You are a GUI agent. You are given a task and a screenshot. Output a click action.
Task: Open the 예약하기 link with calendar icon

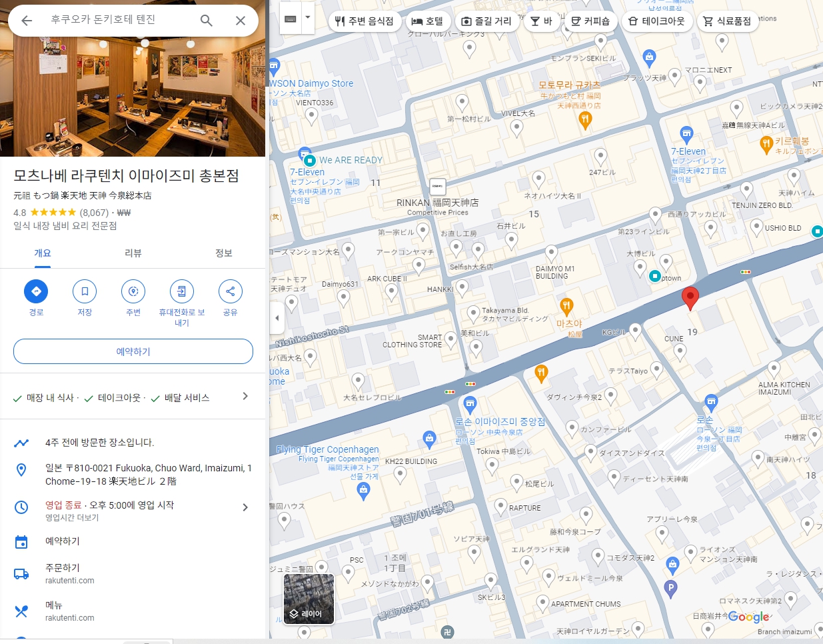(x=133, y=541)
